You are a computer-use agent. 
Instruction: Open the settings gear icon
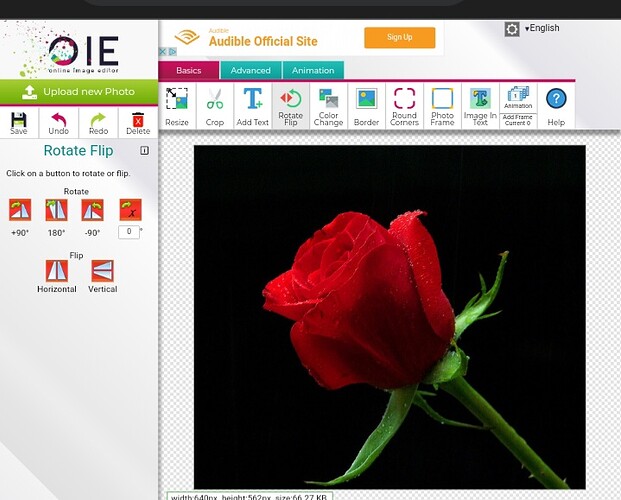point(512,29)
